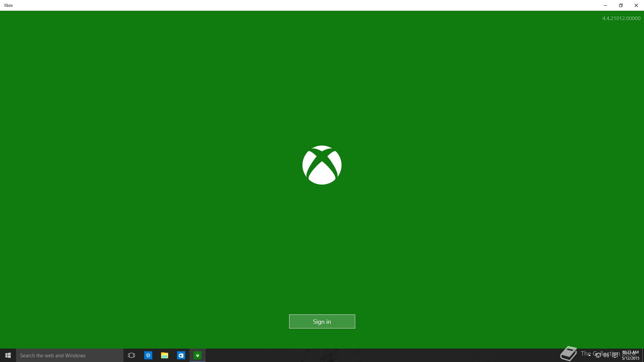This screenshot has height=362, width=644.
Task: Open the Windows Start menu
Action: (8, 355)
